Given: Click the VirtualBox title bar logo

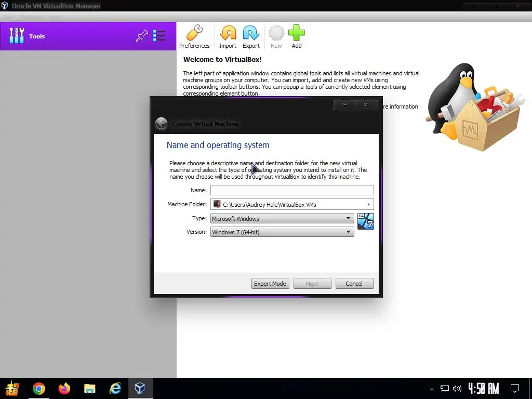Looking at the screenshot, I should [x=5, y=6].
